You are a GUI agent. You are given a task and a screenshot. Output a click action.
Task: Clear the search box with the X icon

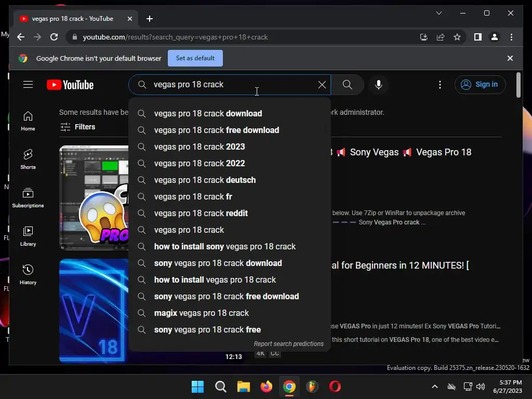pyautogui.click(x=322, y=85)
